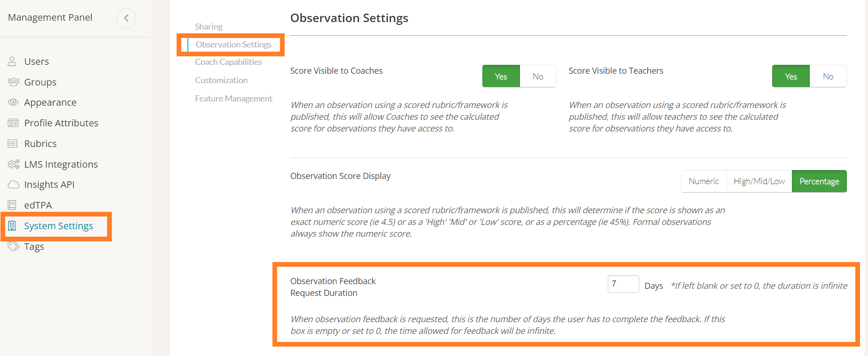
Task: Set Score Visible to Coaches to No
Action: point(538,76)
